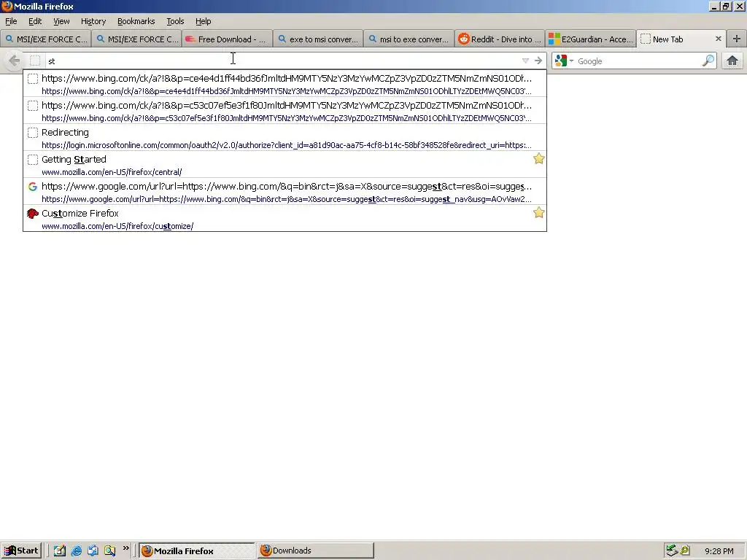Screen dimensions: 747x560
Task: Open a new tab with the plus button
Action: (737, 39)
